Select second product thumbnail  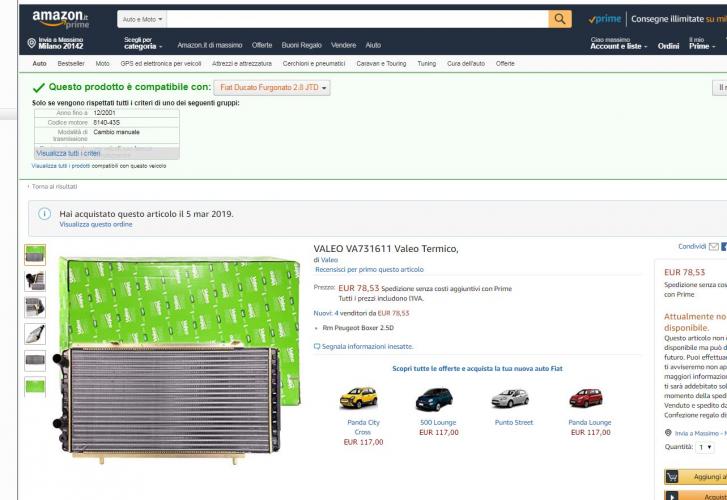35,281
